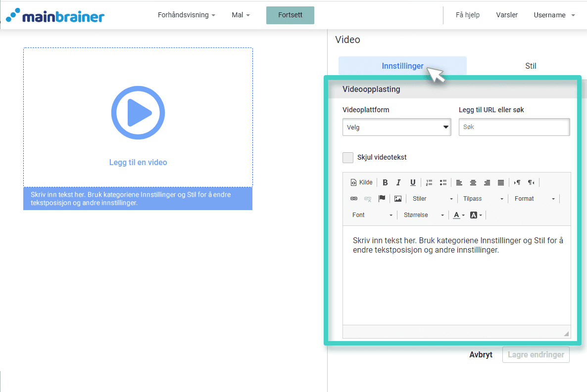587x392 pixels.
Task: Toggle bold formatting in the text editor
Action: point(385,182)
